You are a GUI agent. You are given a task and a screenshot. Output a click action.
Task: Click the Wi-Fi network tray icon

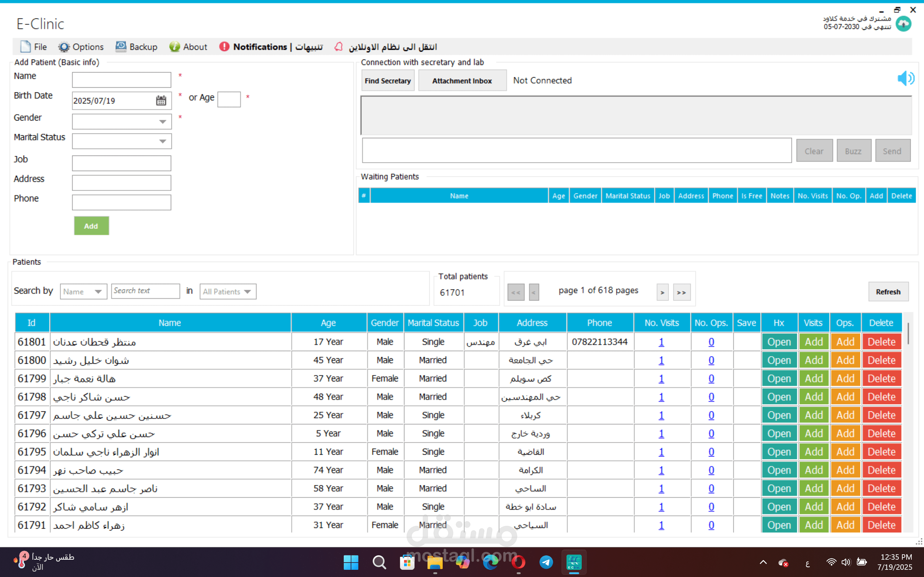click(831, 562)
